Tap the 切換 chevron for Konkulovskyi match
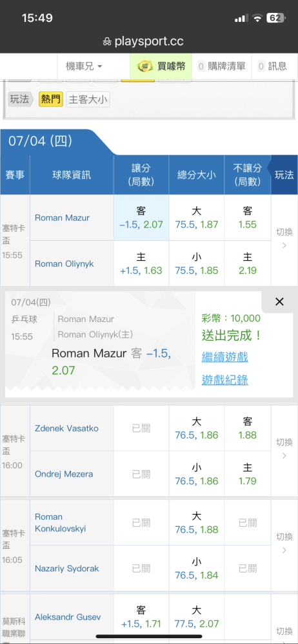The width and height of the screenshot is (298, 644). click(284, 544)
